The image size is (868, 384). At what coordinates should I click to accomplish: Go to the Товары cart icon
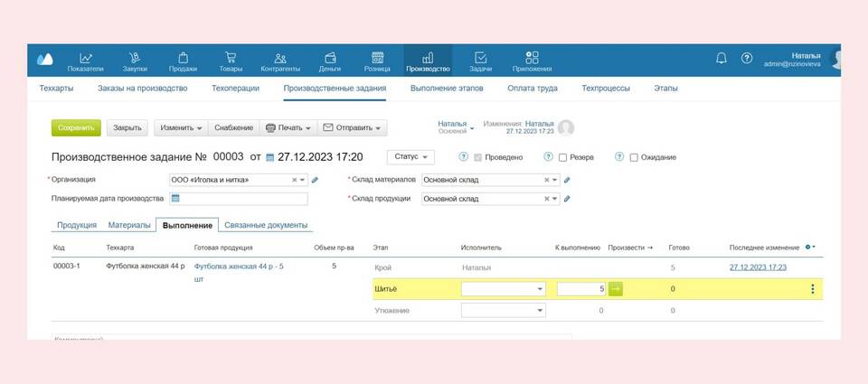(231, 58)
